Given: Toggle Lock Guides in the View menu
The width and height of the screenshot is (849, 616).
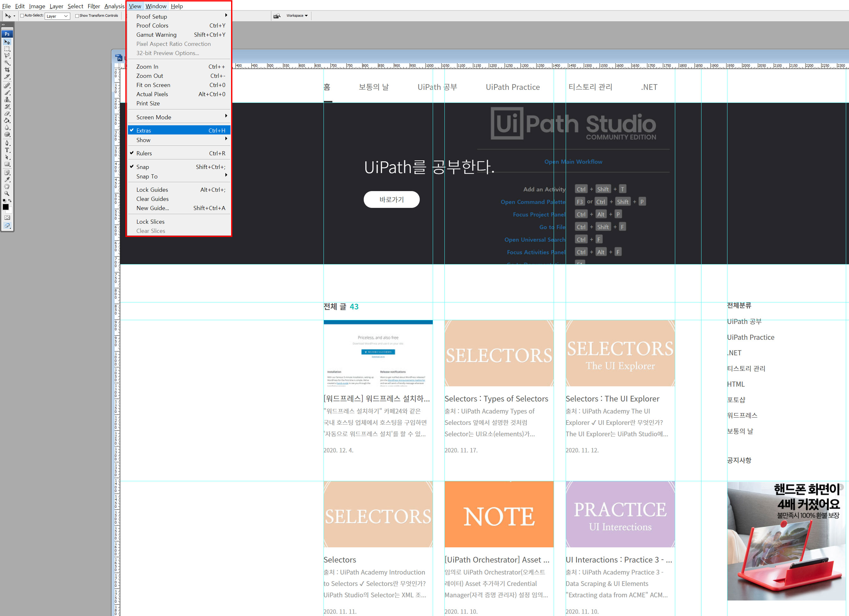Looking at the screenshot, I should (179, 190).
